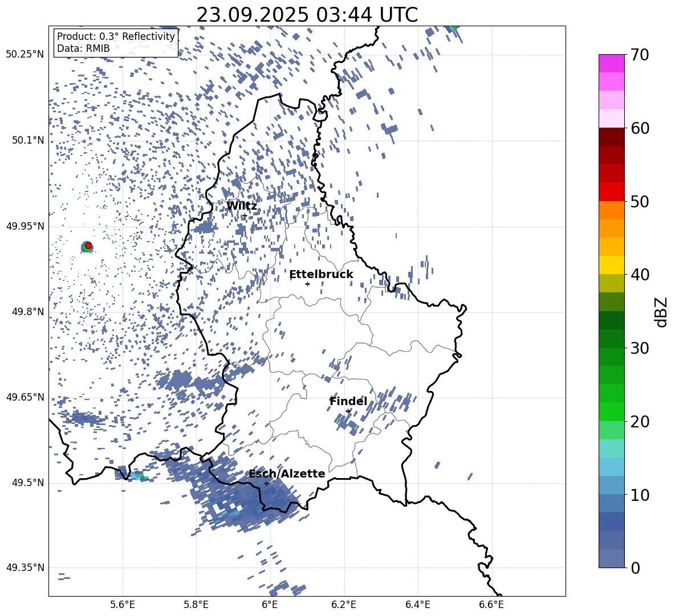Click the 23.09.2025 03:44 UTC title
Screen dimensions: 675x616
coord(307,15)
